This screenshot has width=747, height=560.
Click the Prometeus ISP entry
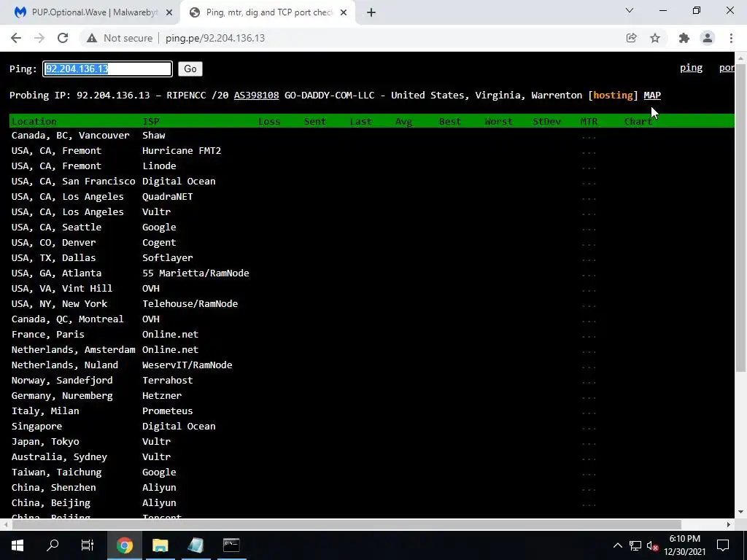[167, 411]
